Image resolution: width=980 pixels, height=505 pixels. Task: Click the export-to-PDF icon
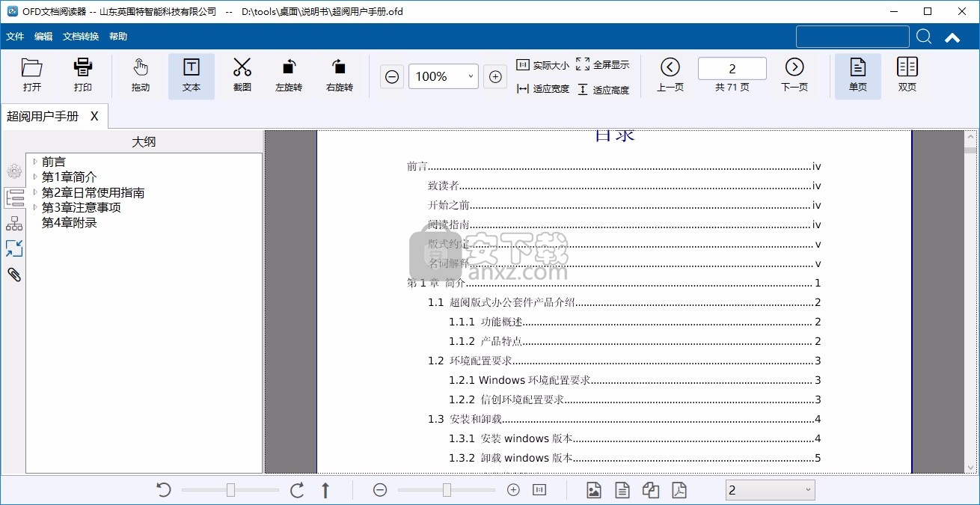[x=679, y=490]
